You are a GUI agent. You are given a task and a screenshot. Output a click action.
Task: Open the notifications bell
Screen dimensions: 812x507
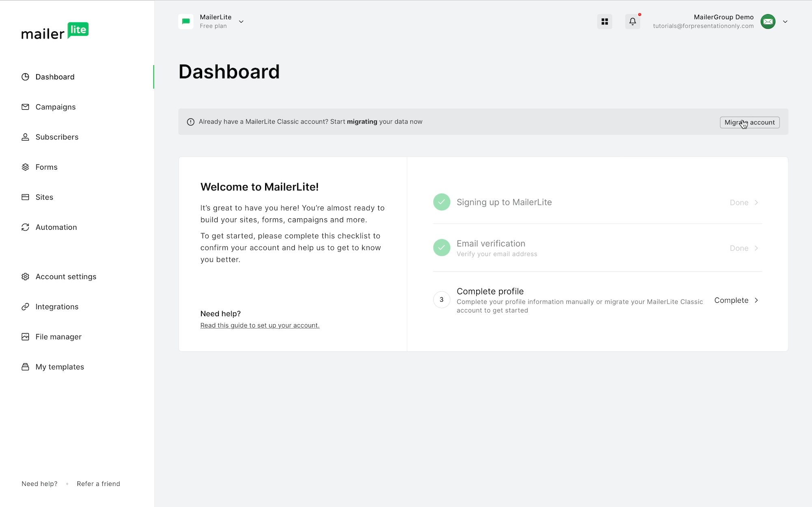click(x=633, y=22)
